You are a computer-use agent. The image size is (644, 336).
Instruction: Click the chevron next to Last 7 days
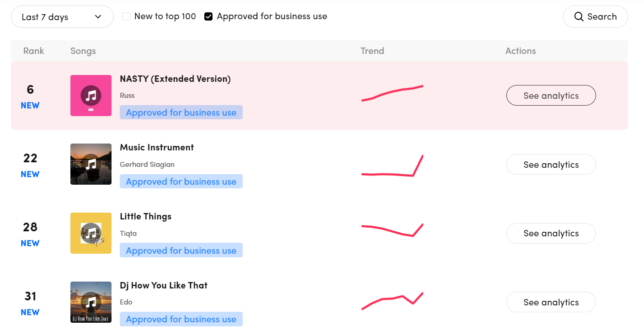click(x=97, y=16)
